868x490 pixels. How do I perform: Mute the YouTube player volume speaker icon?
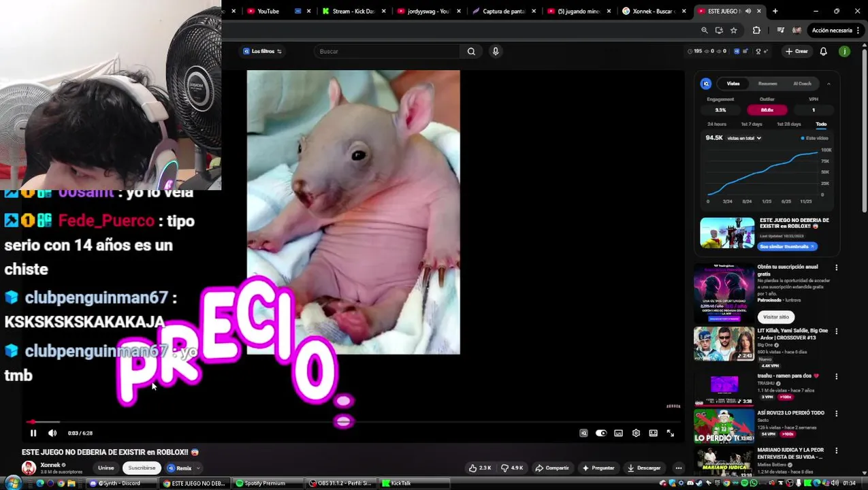point(52,433)
